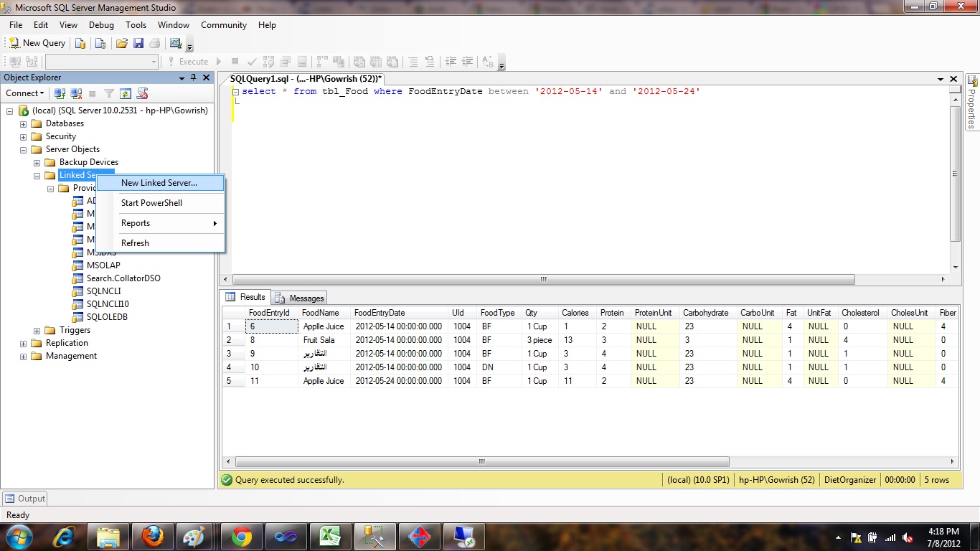Screen dimensions: 980x551
Task: Choose New Linked Server from context menu
Action: click(x=158, y=184)
